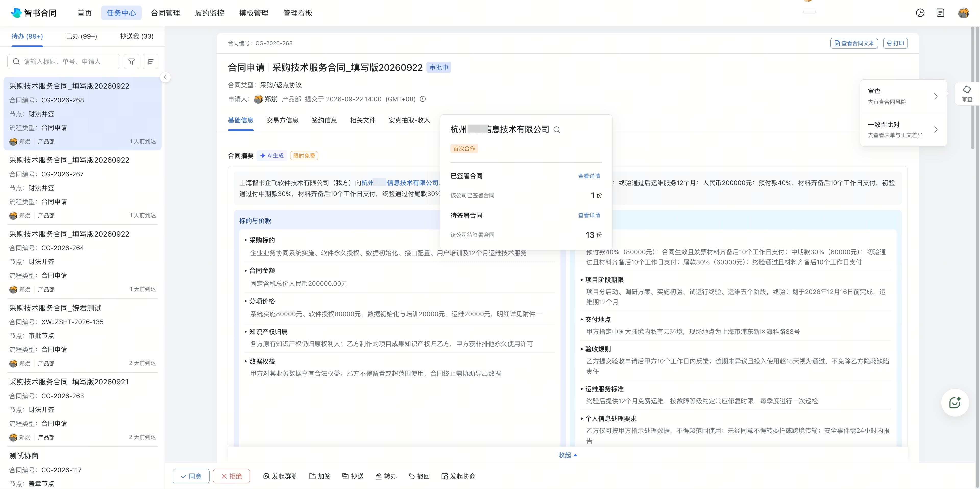
Task: Click 查看详情 for 已签署合同
Action: [x=589, y=176]
